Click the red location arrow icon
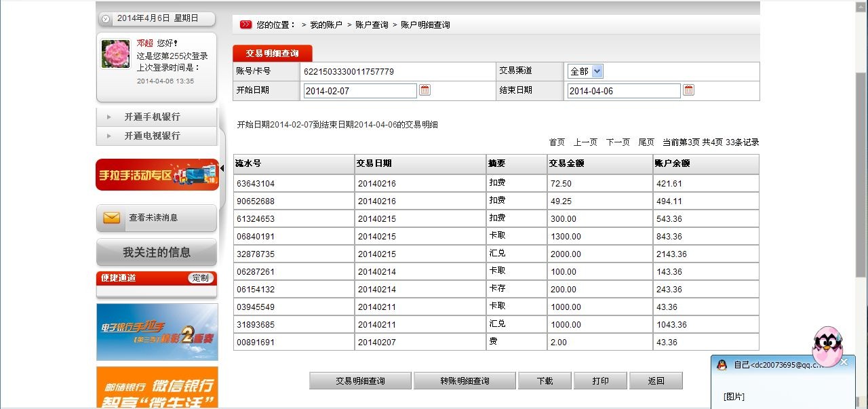Viewport: 868px width, 409px height. 245,24
